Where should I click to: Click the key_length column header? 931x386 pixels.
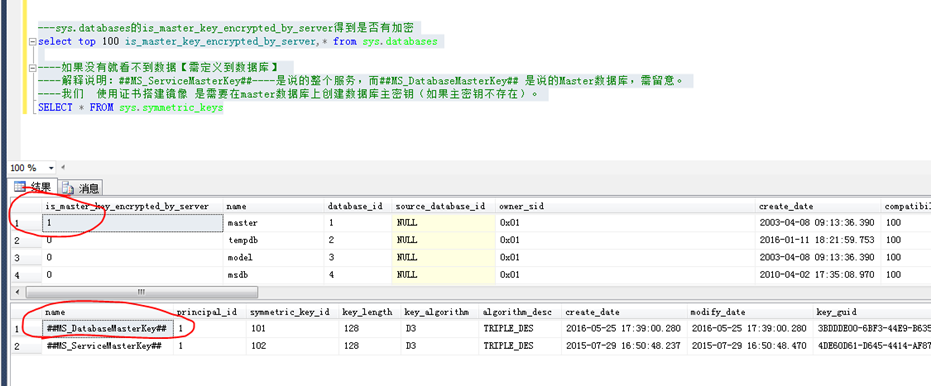(370, 312)
